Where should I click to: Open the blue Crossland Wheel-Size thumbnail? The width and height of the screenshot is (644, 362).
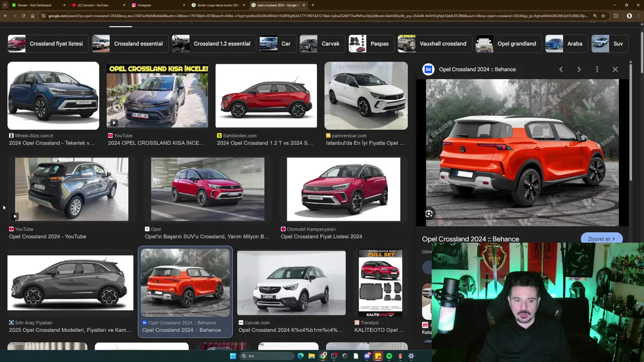click(x=53, y=96)
